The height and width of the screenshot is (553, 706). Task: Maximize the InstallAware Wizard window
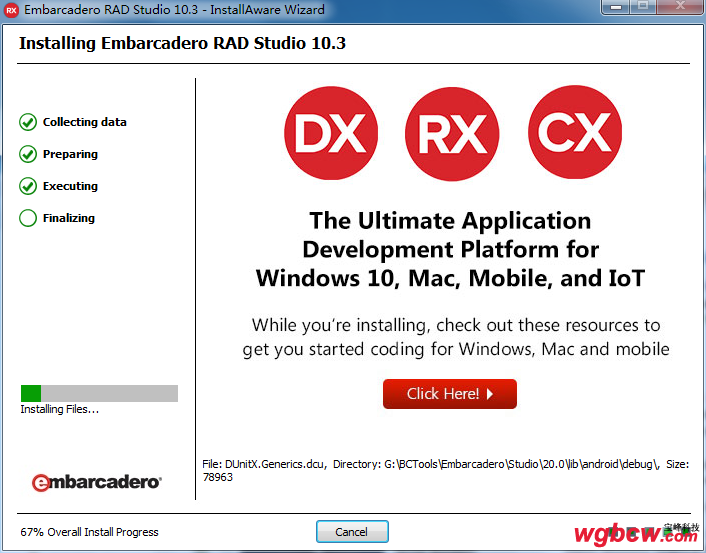point(643,7)
